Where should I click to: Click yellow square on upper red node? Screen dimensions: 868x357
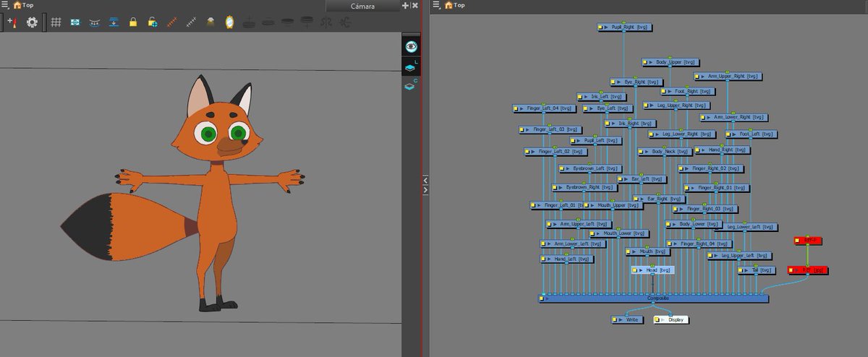(797, 240)
